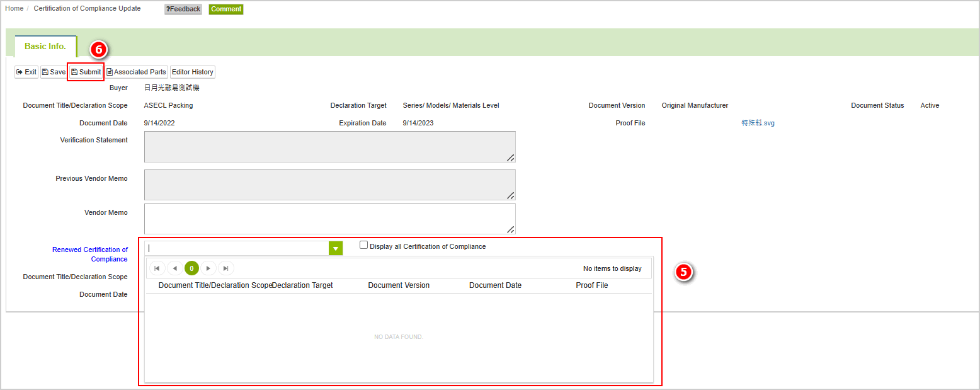Viewport: 980px width, 390px height.
Task: Enable Display all Certification of Compliance
Action: 363,245
